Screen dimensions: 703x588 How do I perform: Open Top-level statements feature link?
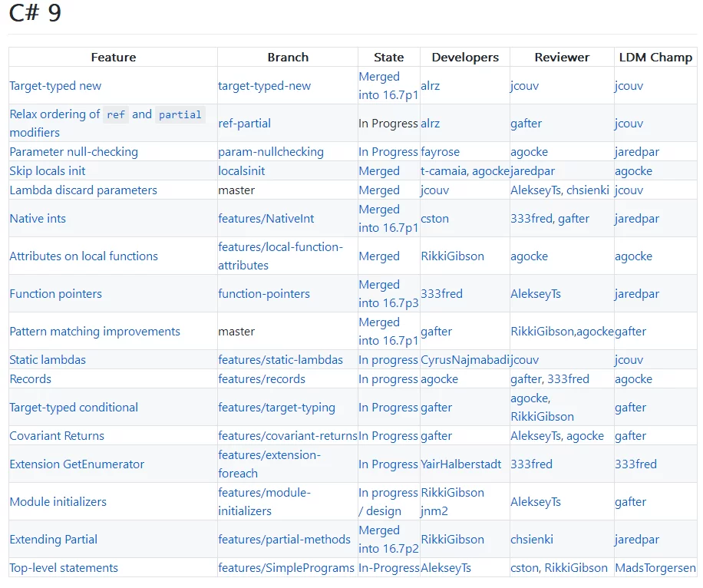pos(64,568)
